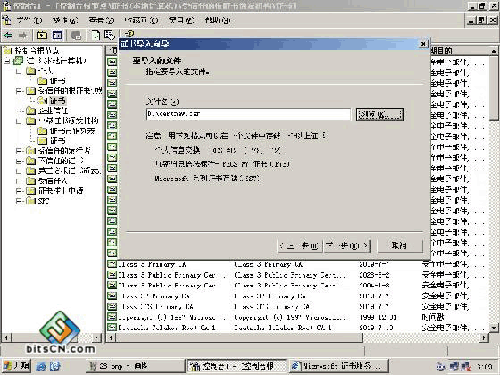Click the 开始 Start button
The image size is (500, 375).
coord(17,366)
